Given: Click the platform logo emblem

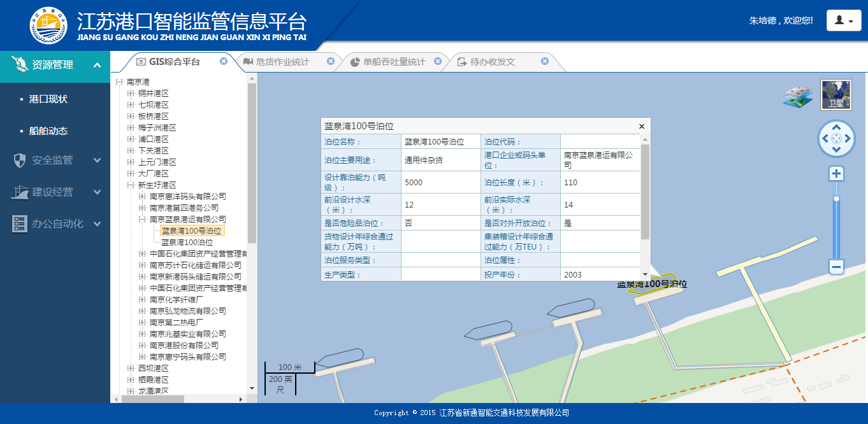Looking at the screenshot, I should click(x=48, y=25).
